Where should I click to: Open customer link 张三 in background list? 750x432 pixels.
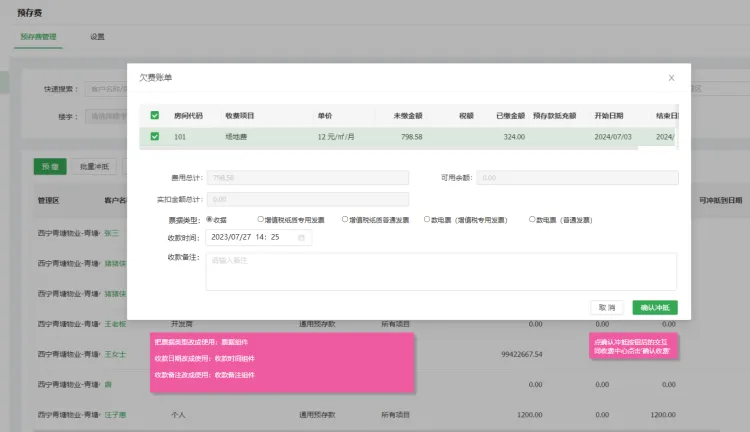[x=111, y=233]
